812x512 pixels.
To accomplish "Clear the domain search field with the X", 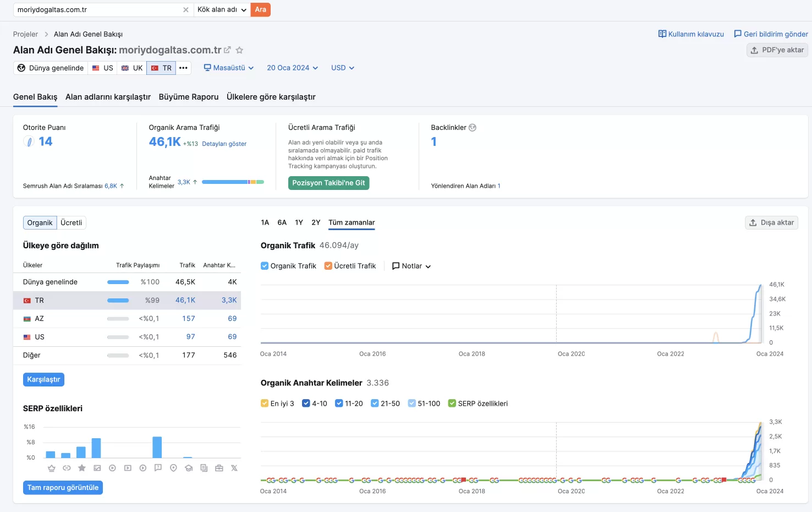I will click(x=186, y=10).
